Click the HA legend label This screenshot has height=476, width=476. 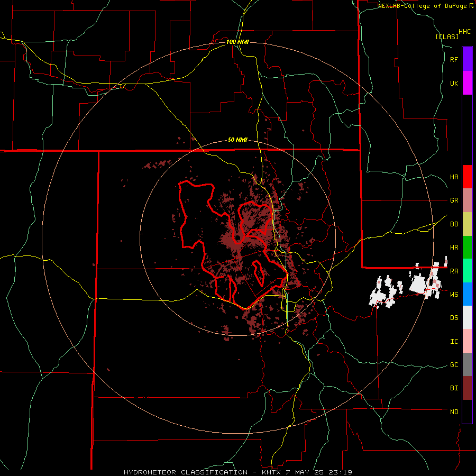point(454,177)
